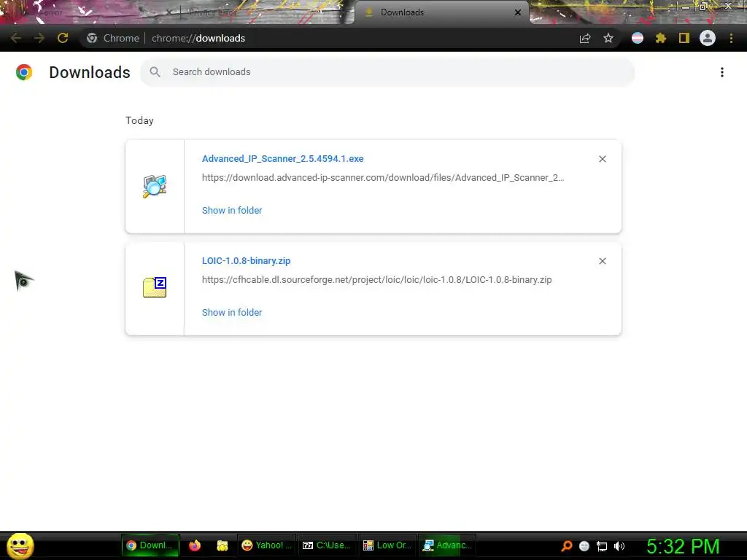Show LOIC-1.0.8-binary.zip in folder
The image size is (747, 560).
(232, 312)
